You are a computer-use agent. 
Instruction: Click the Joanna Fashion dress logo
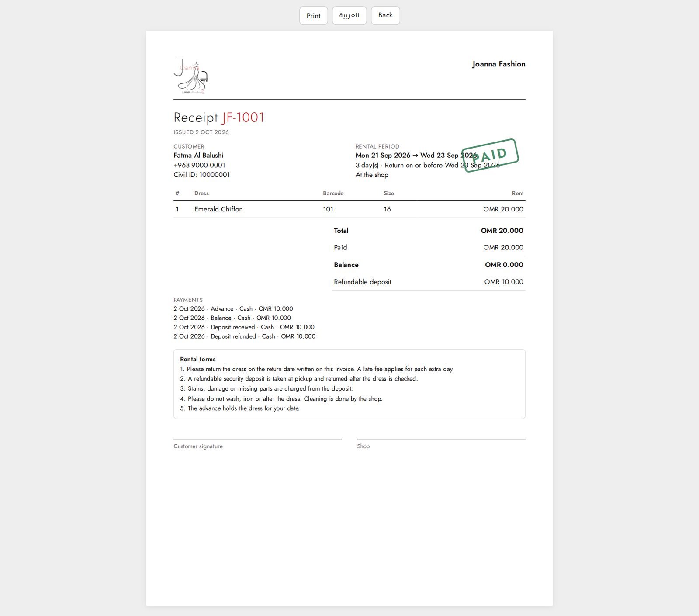click(x=191, y=76)
